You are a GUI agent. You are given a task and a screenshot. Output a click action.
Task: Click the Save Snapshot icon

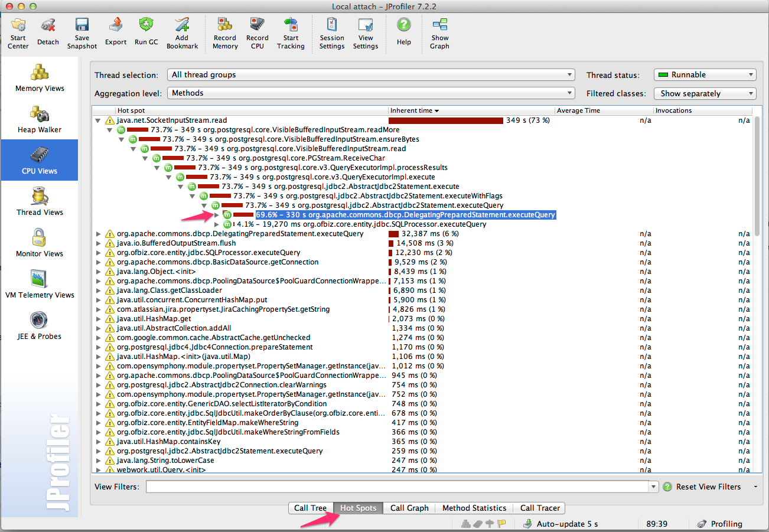pyautogui.click(x=82, y=33)
